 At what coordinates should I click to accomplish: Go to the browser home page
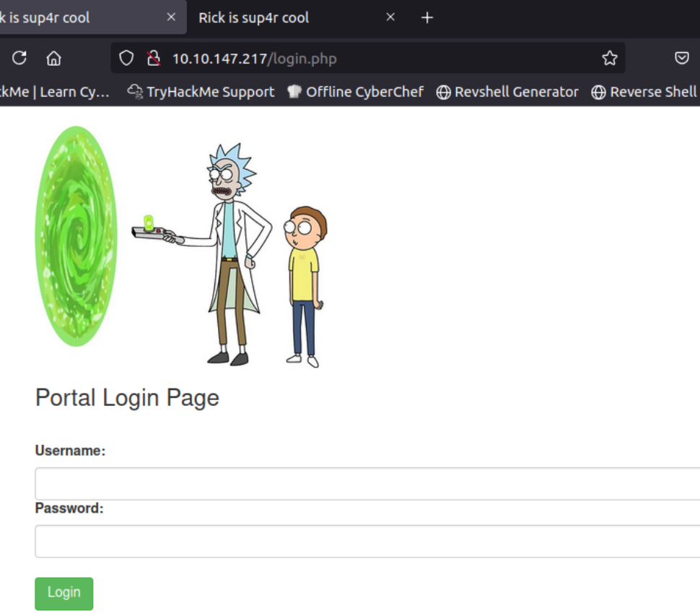[54, 58]
